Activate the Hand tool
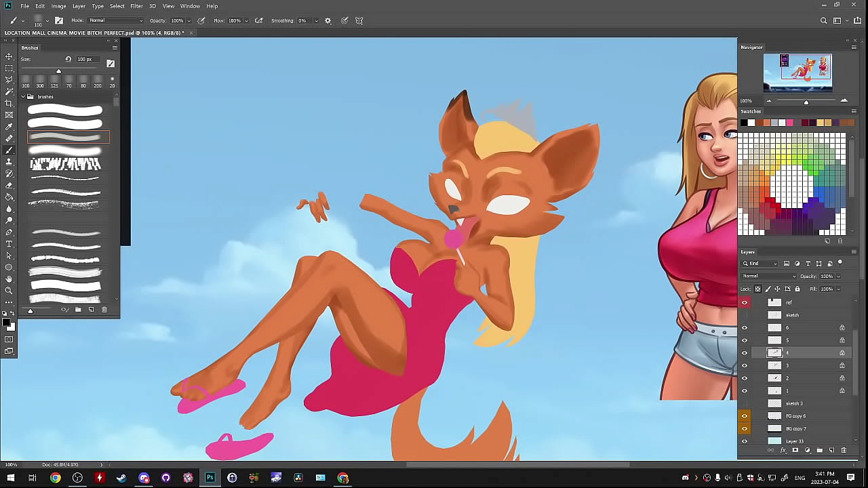 click(9, 279)
